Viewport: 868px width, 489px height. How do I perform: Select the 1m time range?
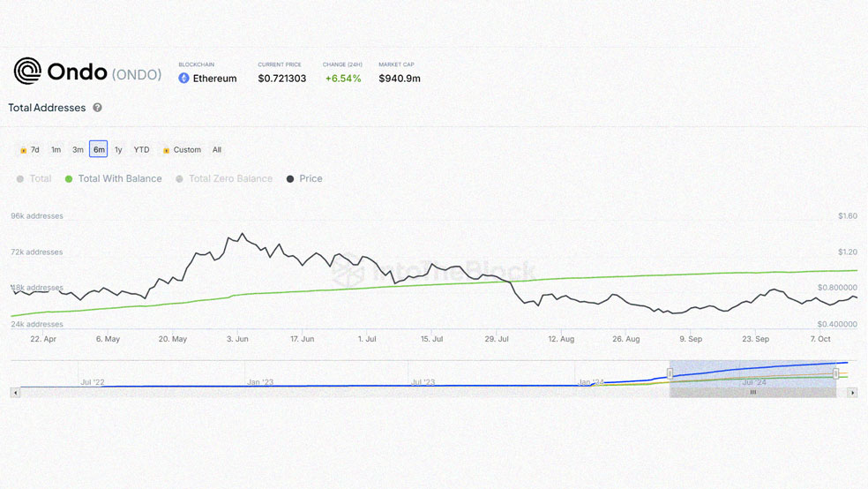pyautogui.click(x=56, y=149)
